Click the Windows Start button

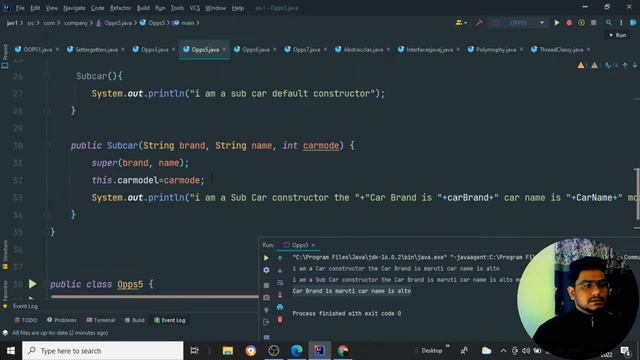[x=11, y=351]
